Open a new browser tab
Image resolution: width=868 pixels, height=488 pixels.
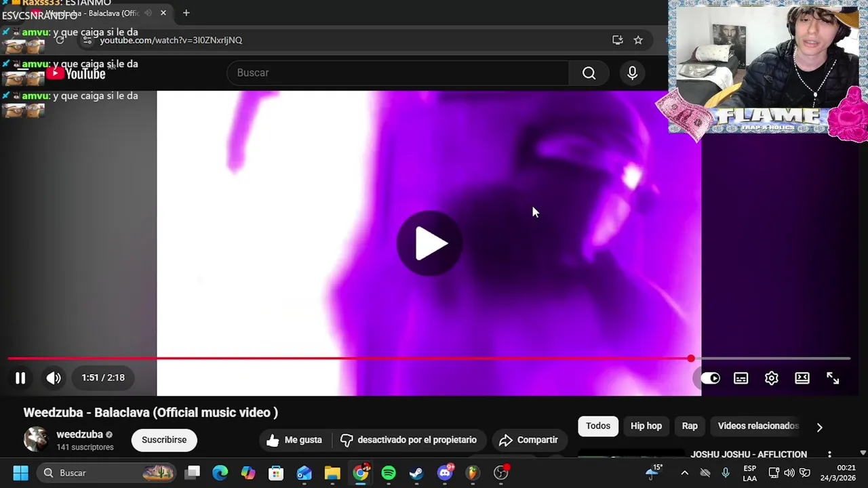click(x=186, y=13)
